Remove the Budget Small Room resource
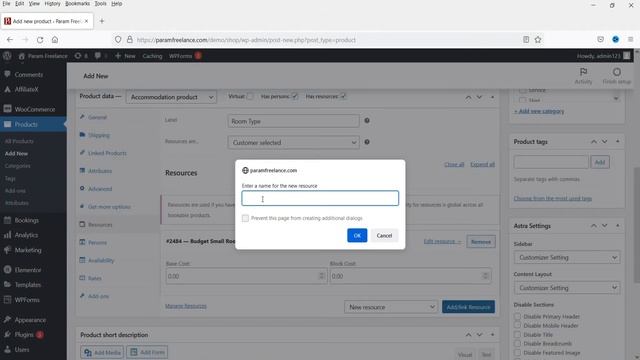This screenshot has width=640, height=360. point(481,242)
